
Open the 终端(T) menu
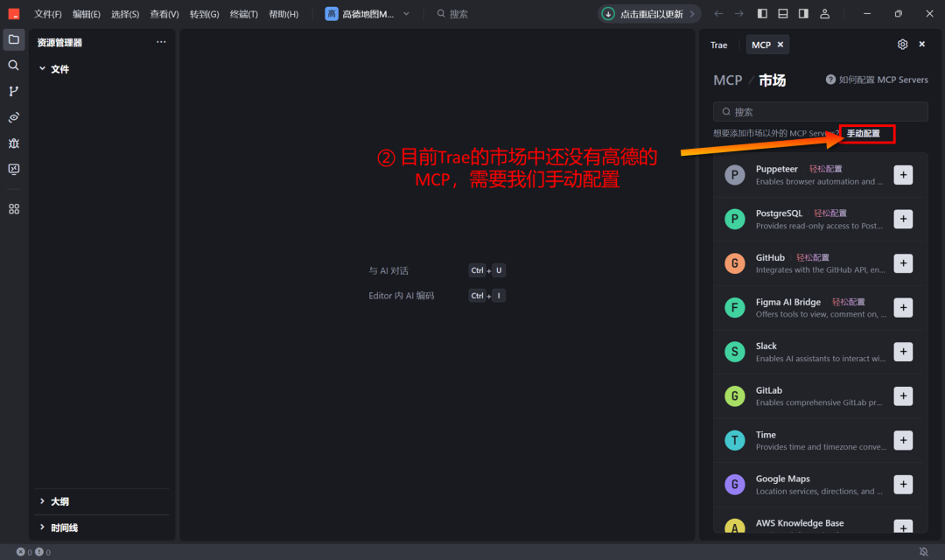point(243,14)
